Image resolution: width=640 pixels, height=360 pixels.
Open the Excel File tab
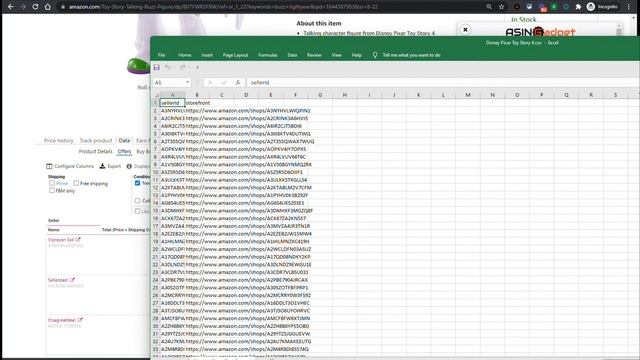pos(162,55)
